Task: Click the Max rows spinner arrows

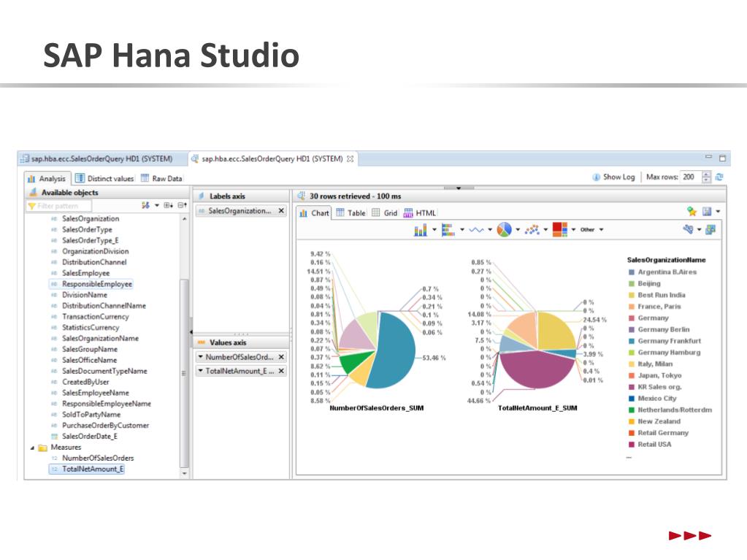Action: (707, 177)
